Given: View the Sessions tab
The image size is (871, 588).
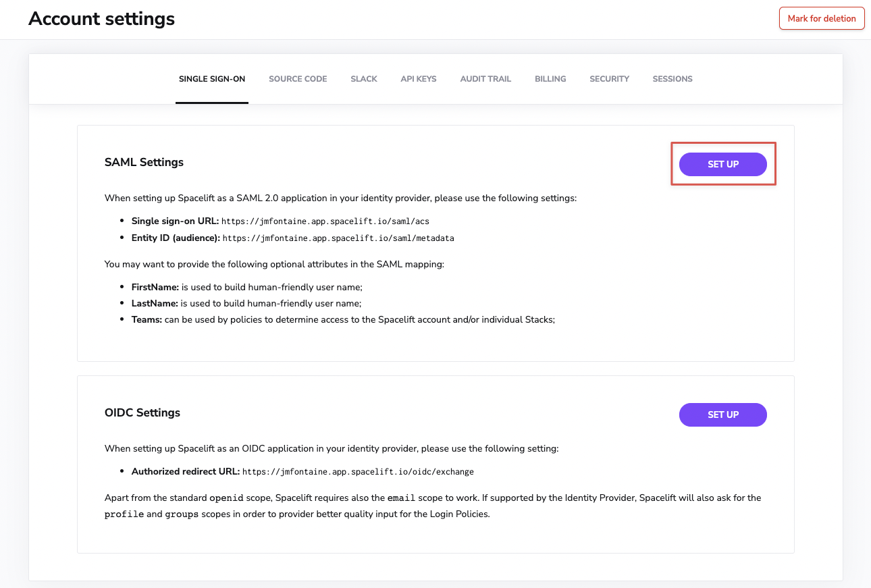Looking at the screenshot, I should click(672, 79).
